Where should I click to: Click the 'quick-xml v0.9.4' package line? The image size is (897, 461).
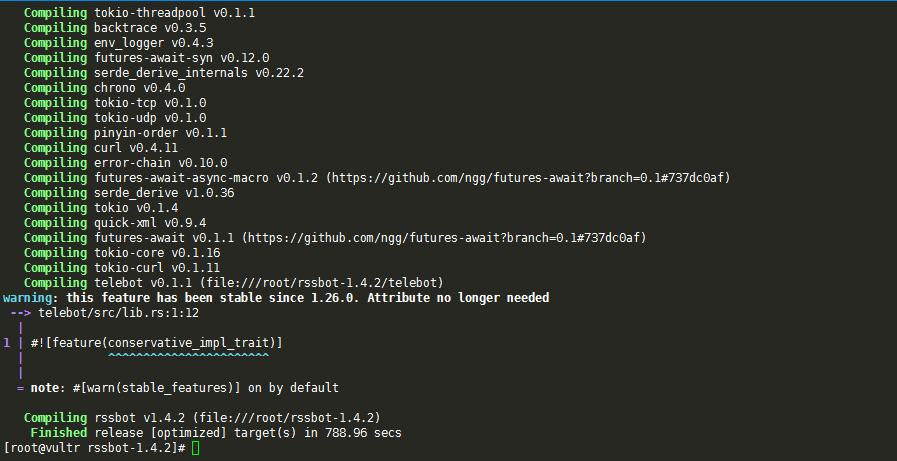[x=115, y=222]
